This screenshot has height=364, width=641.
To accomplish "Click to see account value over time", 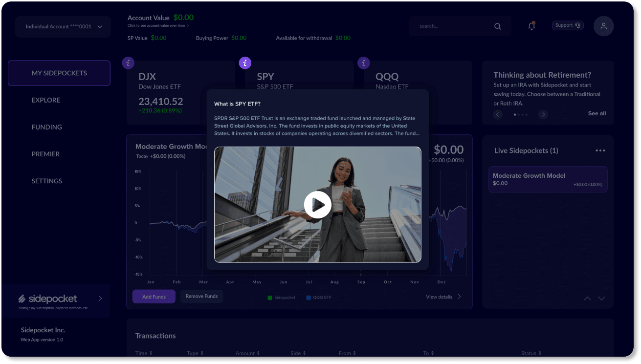I will tap(158, 25).
